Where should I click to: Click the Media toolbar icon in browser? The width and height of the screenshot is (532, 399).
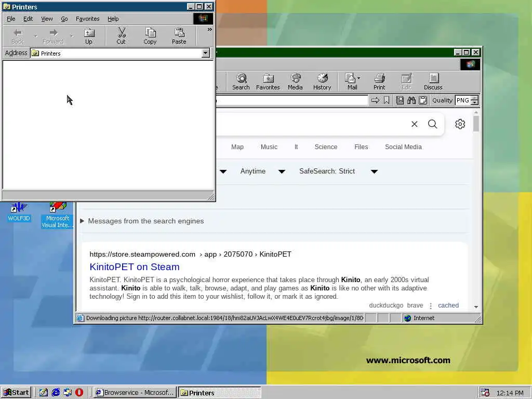(x=295, y=82)
